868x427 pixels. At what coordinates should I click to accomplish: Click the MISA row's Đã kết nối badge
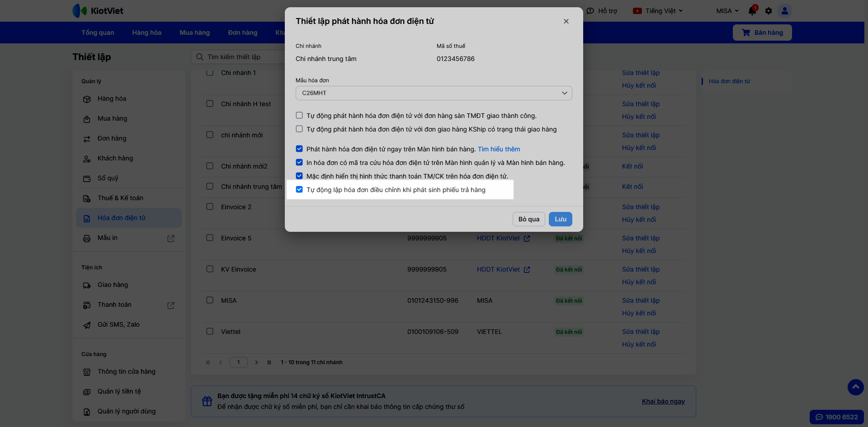569,301
